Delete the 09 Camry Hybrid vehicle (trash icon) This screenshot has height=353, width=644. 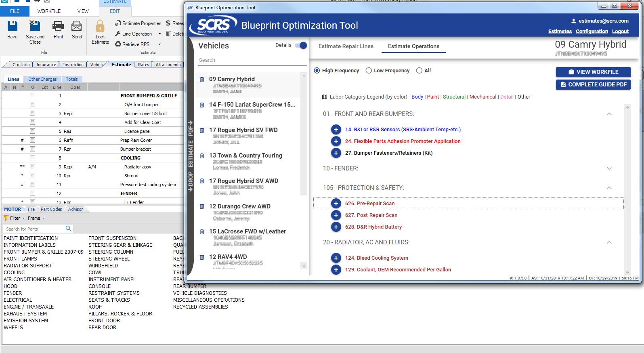pyautogui.click(x=202, y=80)
